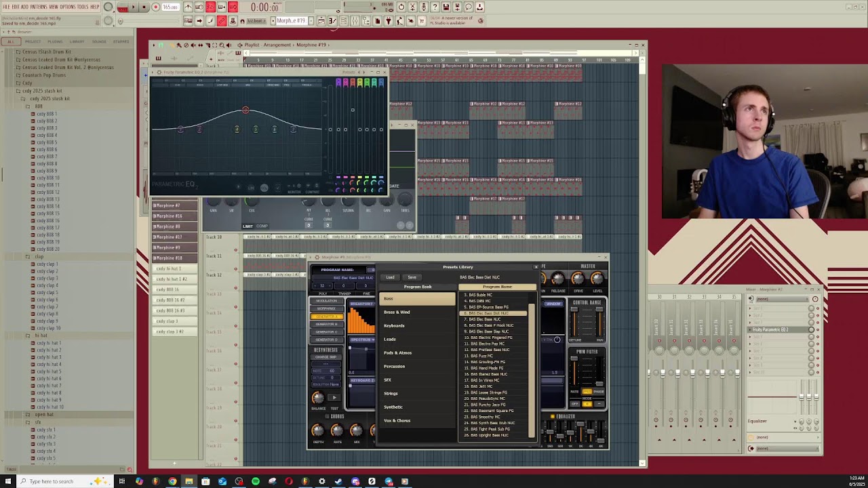This screenshot has width=868, height=488.
Task: Collapse the clap folder in browser
Action: [38, 257]
